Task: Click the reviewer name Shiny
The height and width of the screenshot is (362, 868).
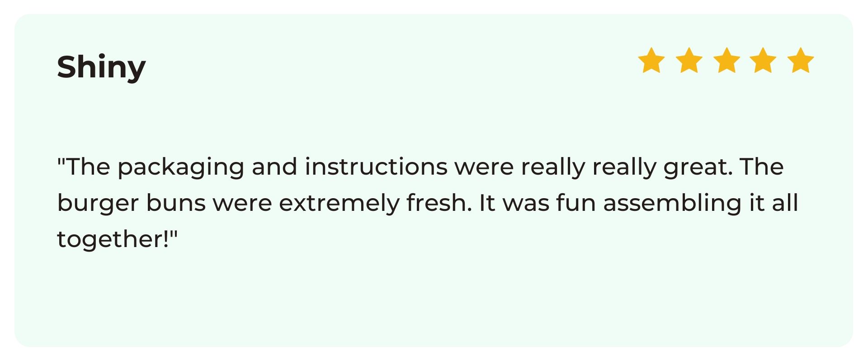Action: click(x=101, y=68)
